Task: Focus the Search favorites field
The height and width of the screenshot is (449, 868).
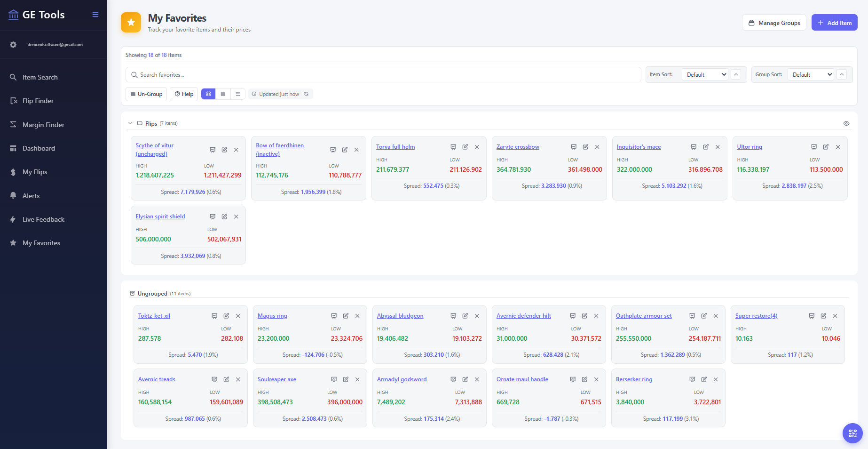Action: [x=383, y=75]
